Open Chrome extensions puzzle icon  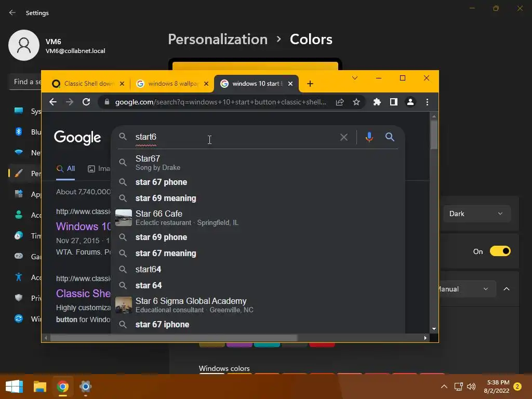[x=377, y=102]
